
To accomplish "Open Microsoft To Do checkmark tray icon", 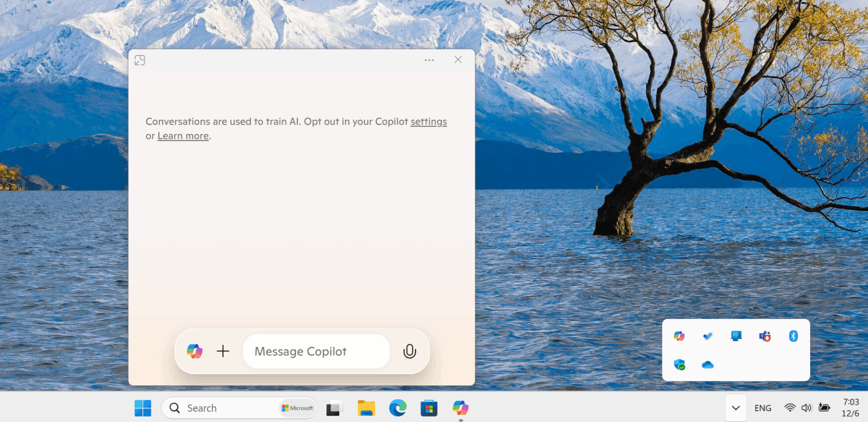I will point(708,336).
